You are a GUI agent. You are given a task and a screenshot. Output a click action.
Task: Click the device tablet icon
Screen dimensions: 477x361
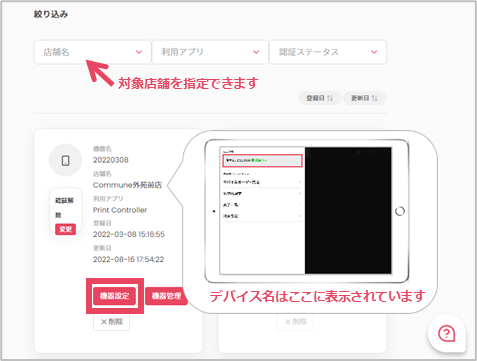[66, 160]
